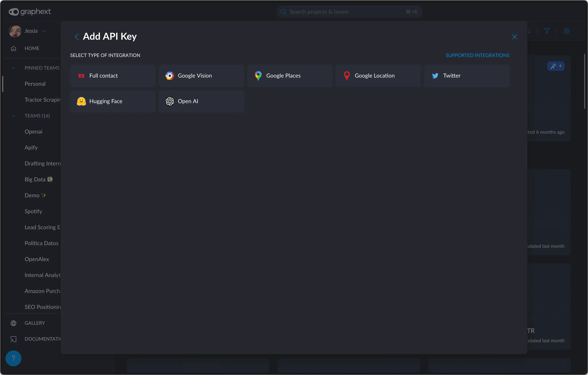Collapse the Teams (16) section
The image size is (588, 375).
14,116
